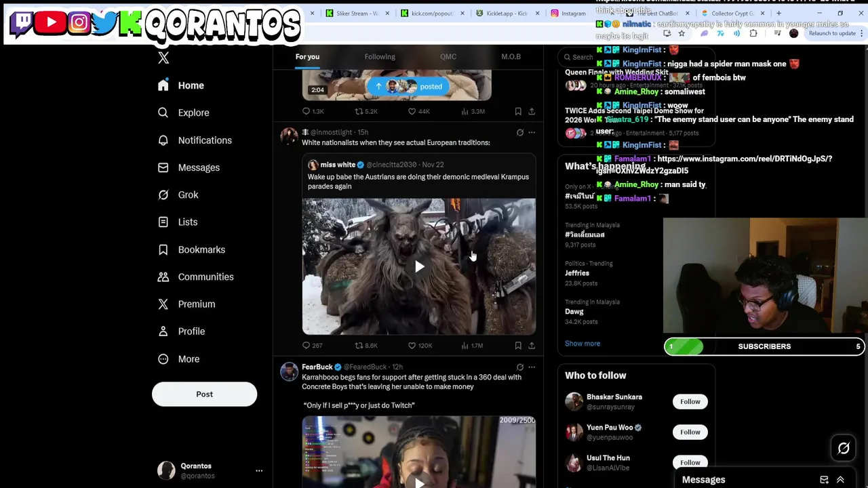The height and width of the screenshot is (488, 868).
Task: Open Lists in the sidebar
Action: click(178, 222)
